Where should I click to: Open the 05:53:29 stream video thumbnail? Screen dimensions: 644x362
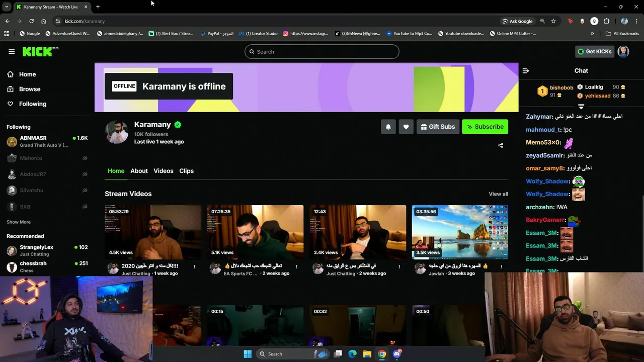153,232
